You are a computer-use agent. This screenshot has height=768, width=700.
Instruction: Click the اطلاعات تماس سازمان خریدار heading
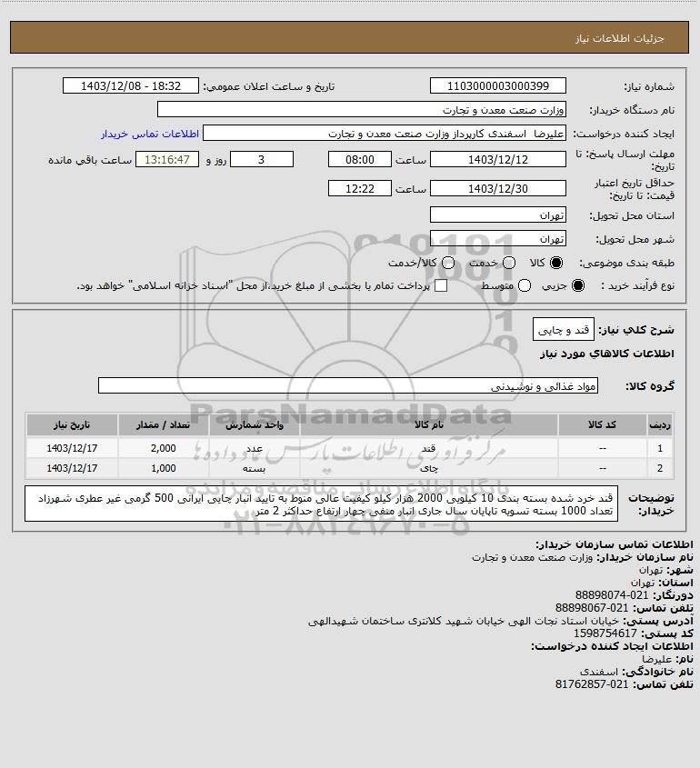point(614,544)
